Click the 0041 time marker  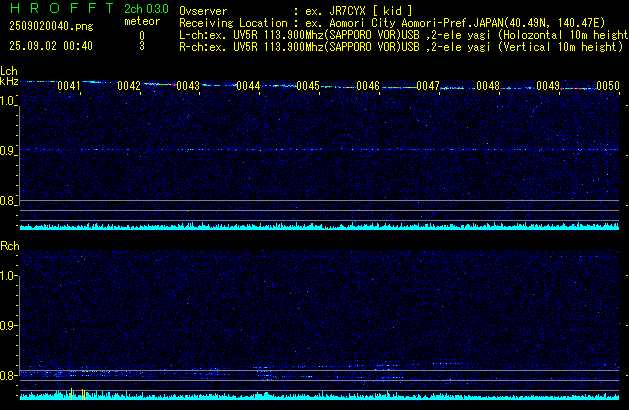(69, 86)
